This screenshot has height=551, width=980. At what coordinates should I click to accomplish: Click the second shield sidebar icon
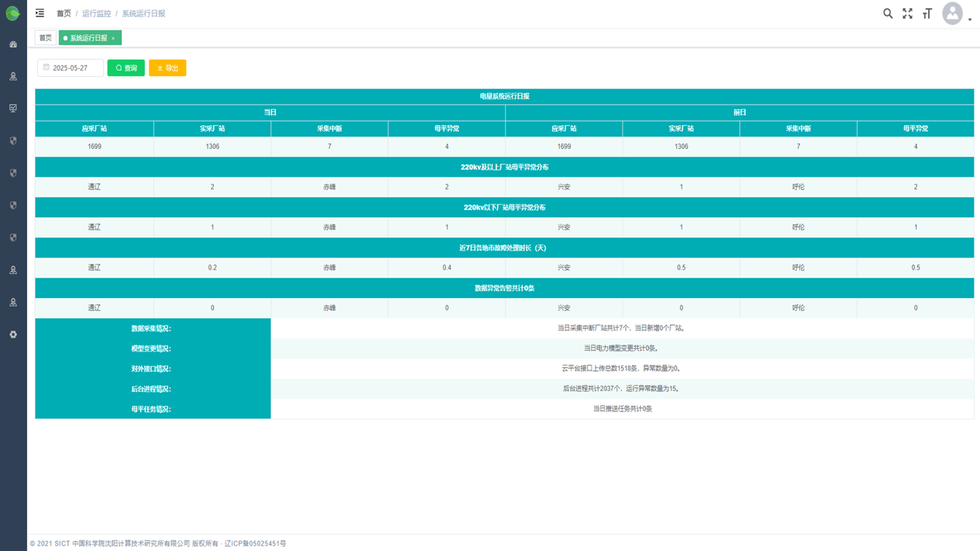13,173
